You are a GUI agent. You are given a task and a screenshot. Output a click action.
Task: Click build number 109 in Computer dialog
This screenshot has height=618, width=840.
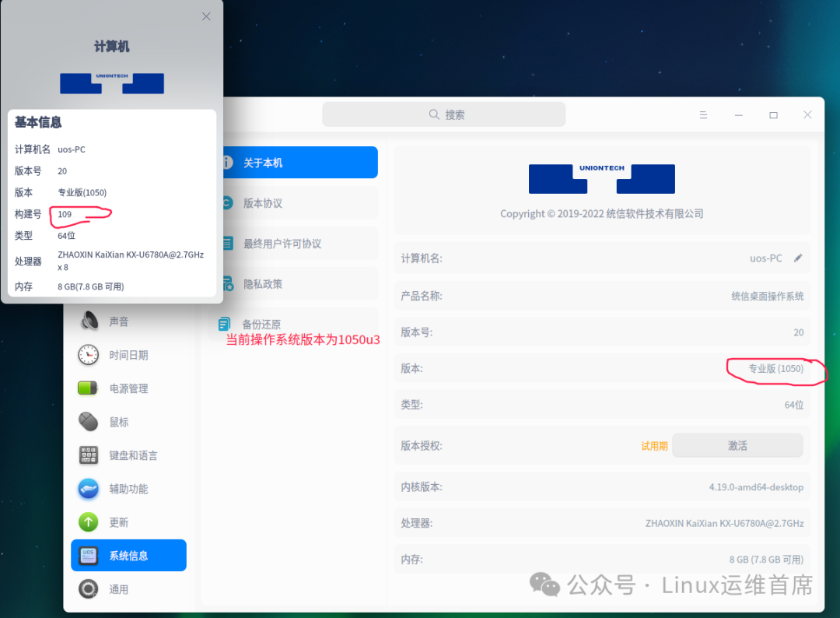(x=65, y=214)
